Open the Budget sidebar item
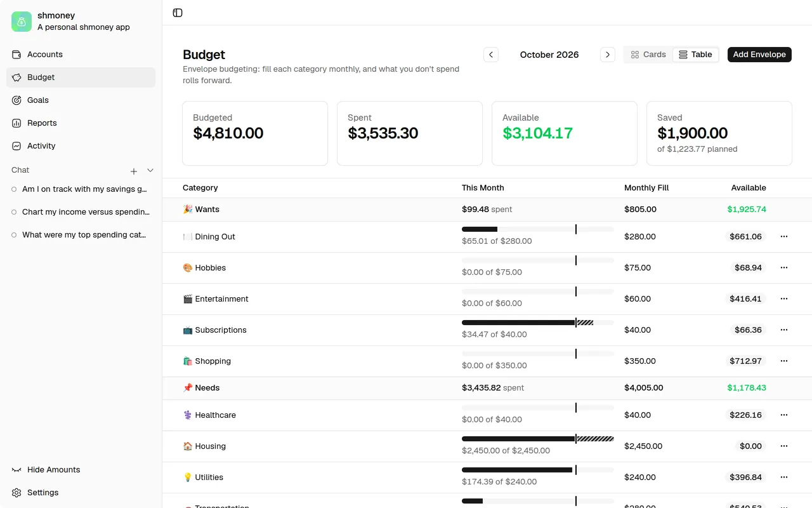The width and height of the screenshot is (812, 508). click(81, 77)
